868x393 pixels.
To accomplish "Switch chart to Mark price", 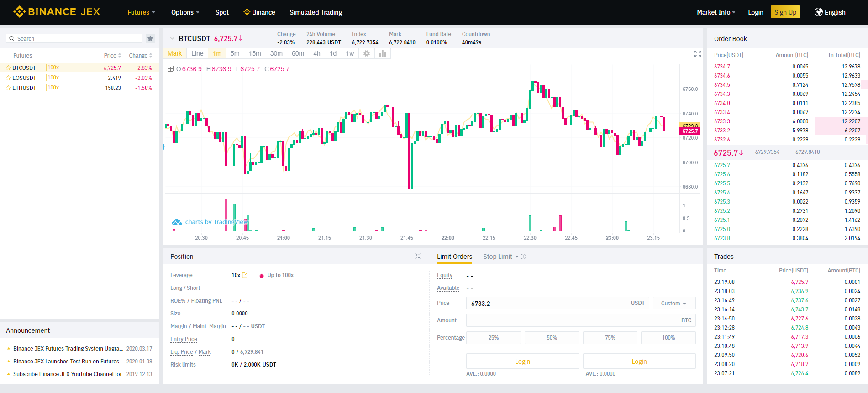I will (174, 53).
